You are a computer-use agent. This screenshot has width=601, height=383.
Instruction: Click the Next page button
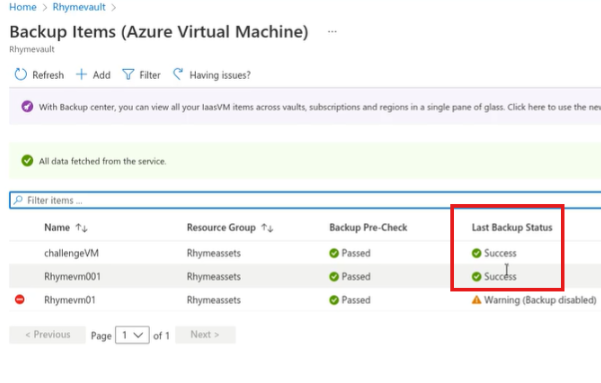click(x=205, y=334)
